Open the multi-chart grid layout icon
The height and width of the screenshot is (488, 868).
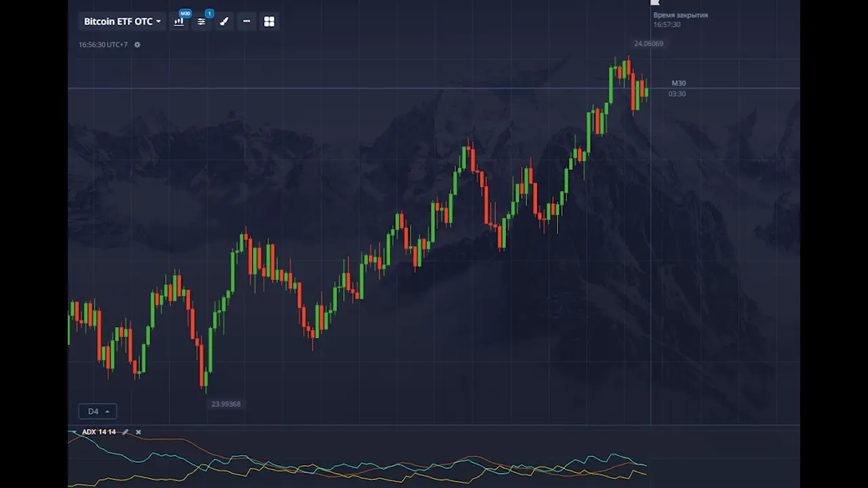click(x=269, y=22)
